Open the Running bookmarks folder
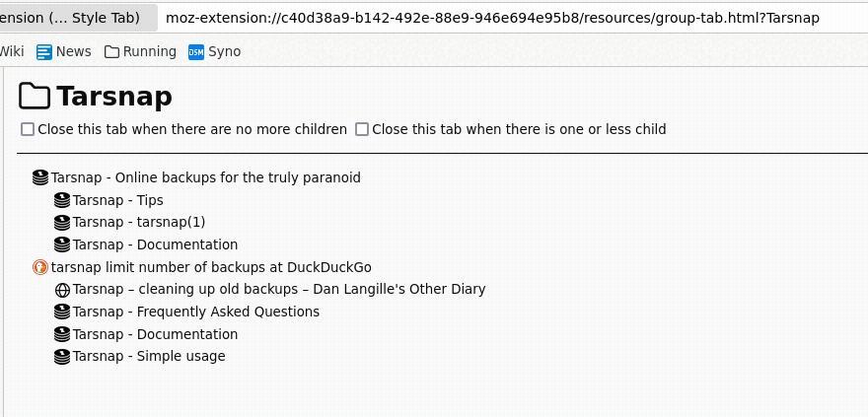 point(140,51)
